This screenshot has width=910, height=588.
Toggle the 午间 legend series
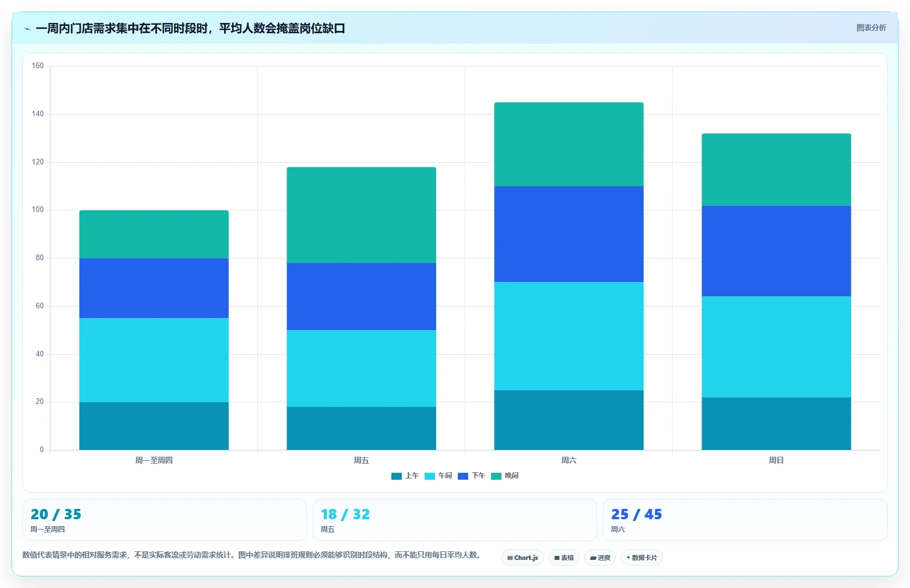point(438,476)
